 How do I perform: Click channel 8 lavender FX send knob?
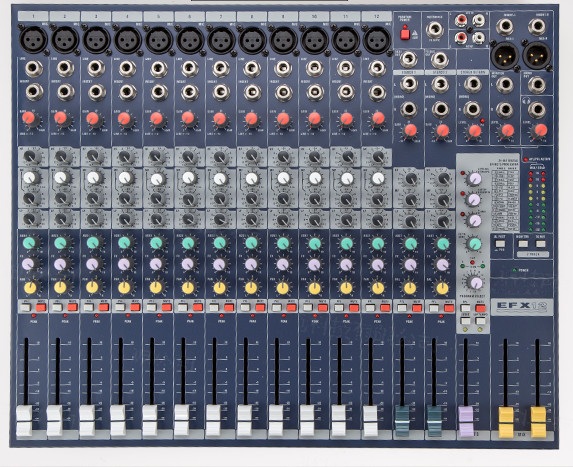[251, 263]
